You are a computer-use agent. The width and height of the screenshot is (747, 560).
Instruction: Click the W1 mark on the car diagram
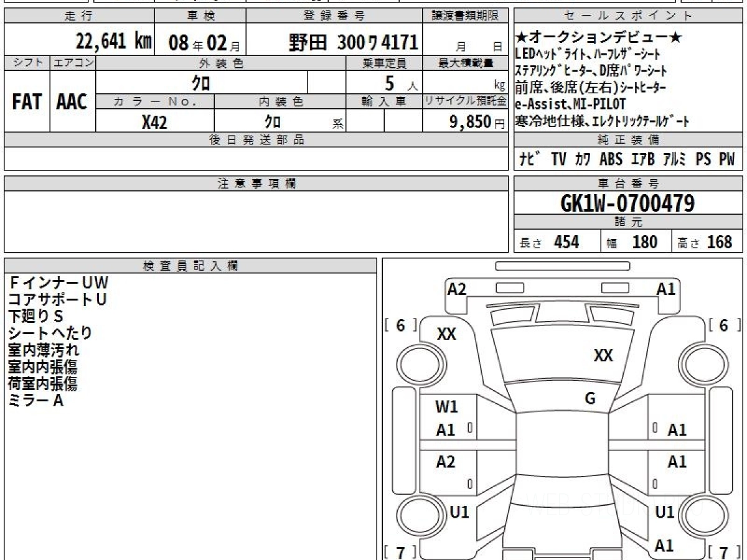[446, 407]
